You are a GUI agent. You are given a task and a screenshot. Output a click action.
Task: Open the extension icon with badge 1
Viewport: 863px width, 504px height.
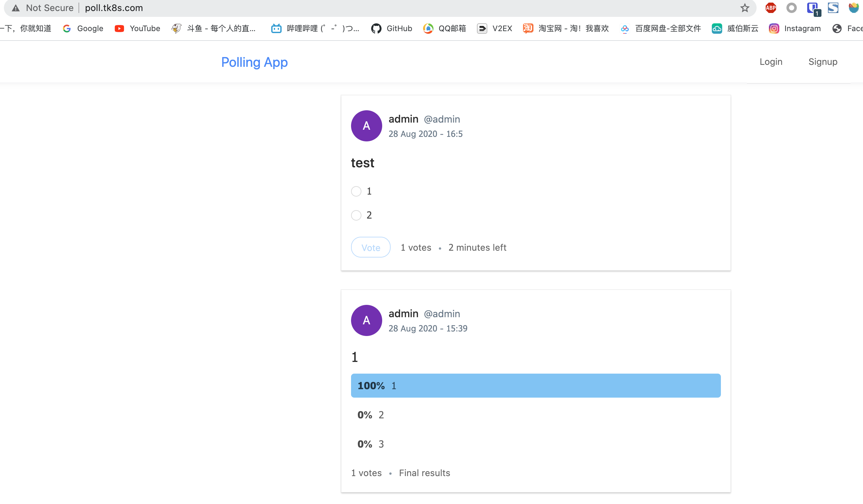(813, 8)
